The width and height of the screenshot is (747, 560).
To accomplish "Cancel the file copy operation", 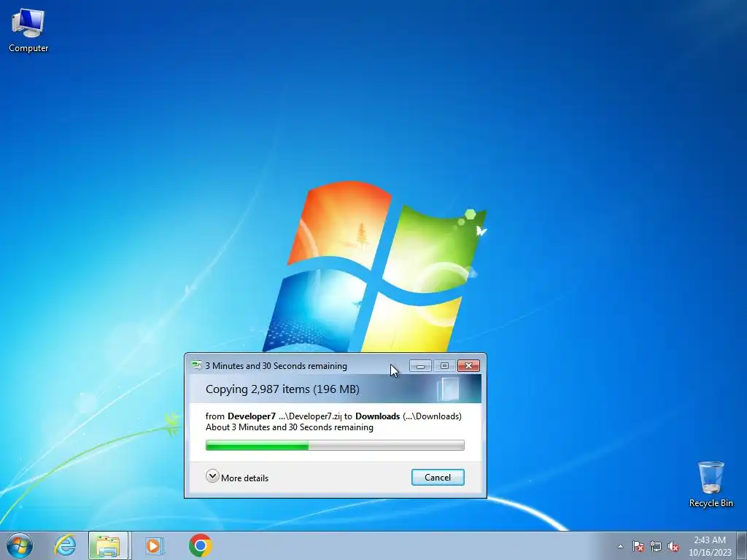I will click(x=438, y=477).
